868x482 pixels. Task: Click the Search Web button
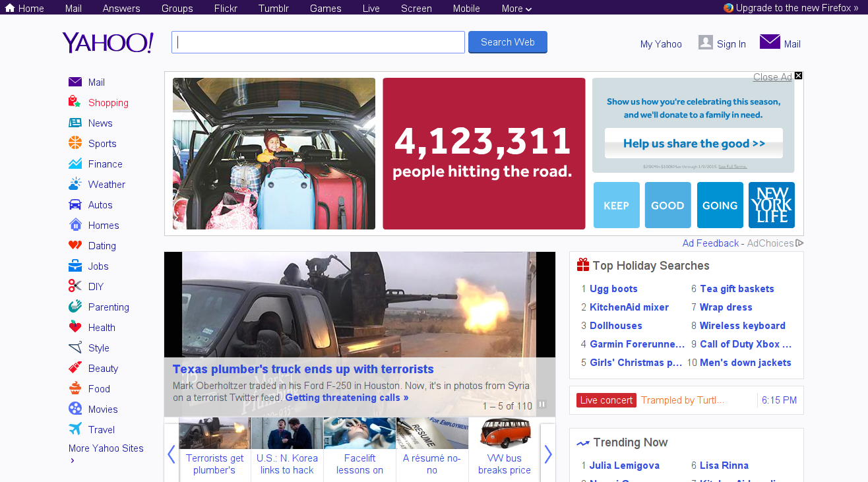(x=508, y=42)
